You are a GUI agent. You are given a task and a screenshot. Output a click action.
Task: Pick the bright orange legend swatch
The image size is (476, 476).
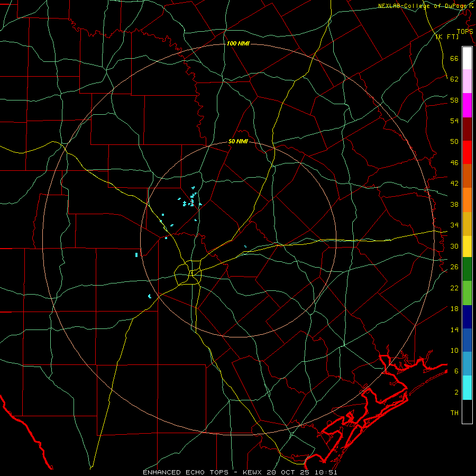click(x=467, y=200)
